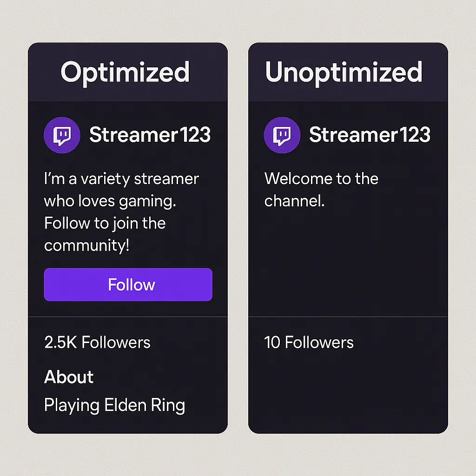Click the word community! in the bio
This screenshot has width=476, height=476.
click(x=87, y=245)
